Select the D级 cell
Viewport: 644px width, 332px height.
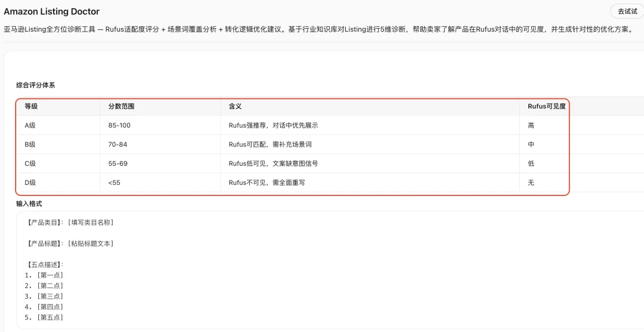30,182
